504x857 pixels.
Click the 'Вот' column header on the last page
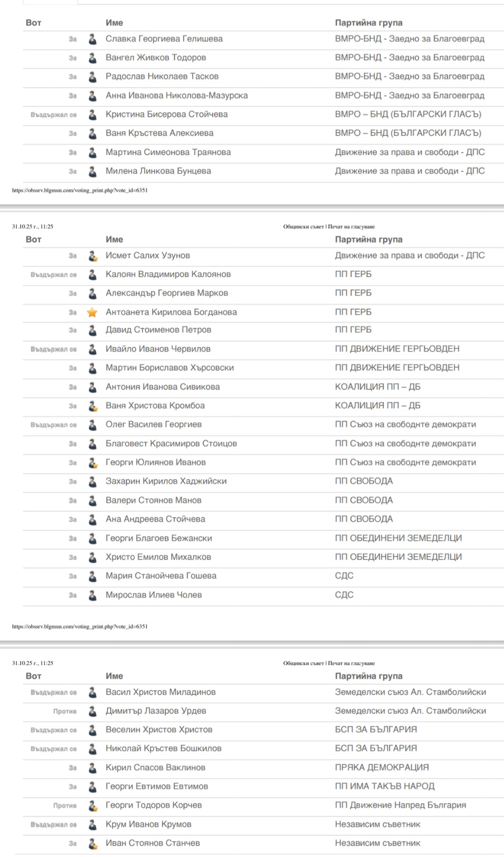pyautogui.click(x=34, y=676)
